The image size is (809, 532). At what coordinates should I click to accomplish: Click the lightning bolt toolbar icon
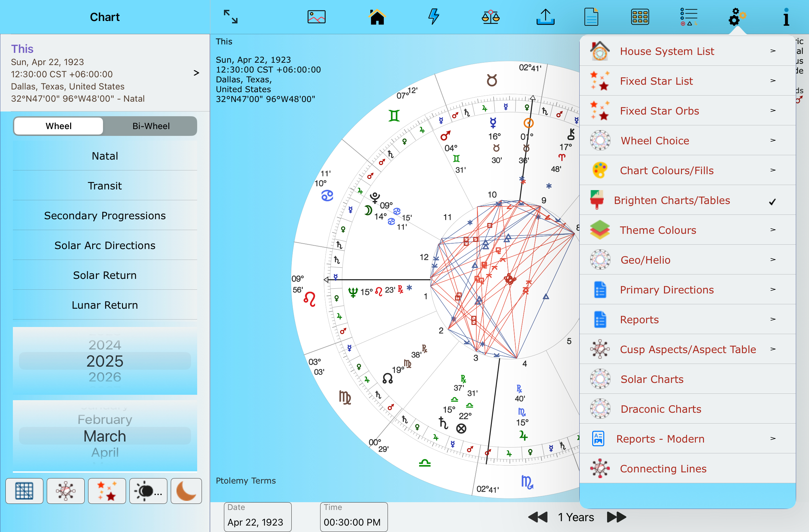point(433,17)
